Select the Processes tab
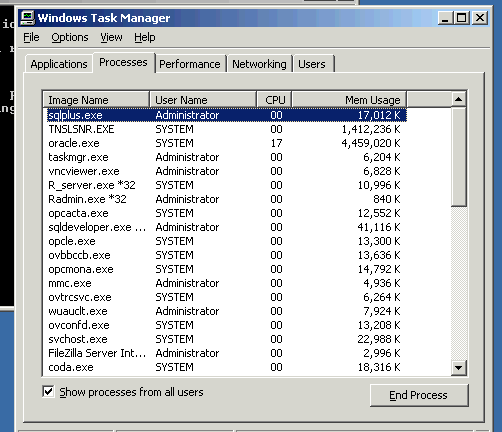502x432 pixels. click(123, 62)
